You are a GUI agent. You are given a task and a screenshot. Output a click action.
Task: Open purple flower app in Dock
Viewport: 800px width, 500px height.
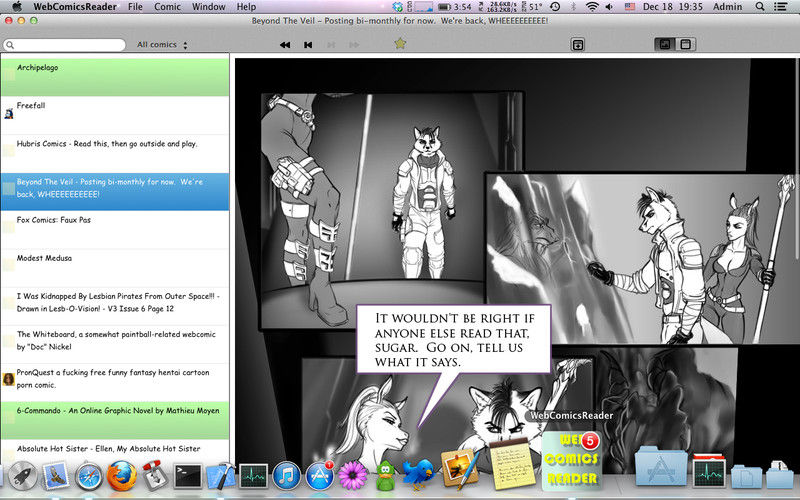353,476
